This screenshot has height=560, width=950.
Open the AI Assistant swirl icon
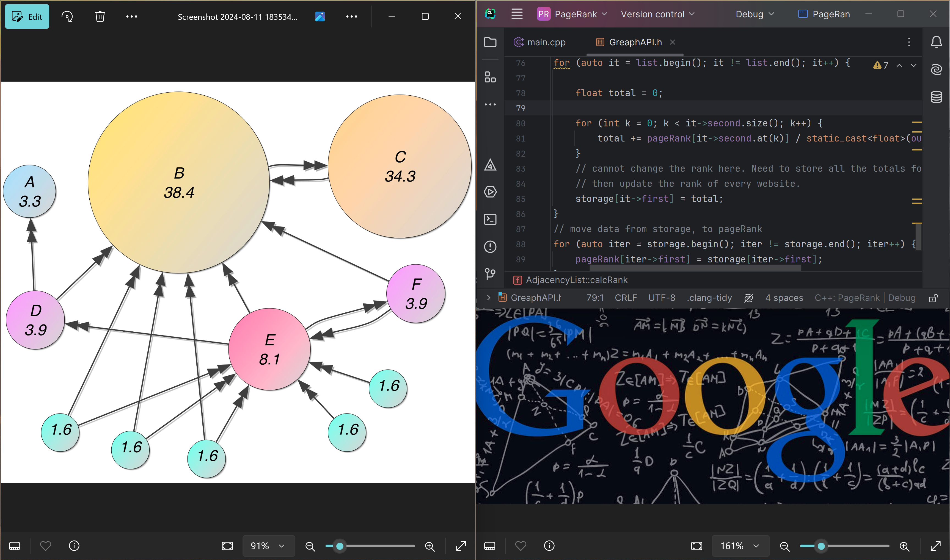936,70
